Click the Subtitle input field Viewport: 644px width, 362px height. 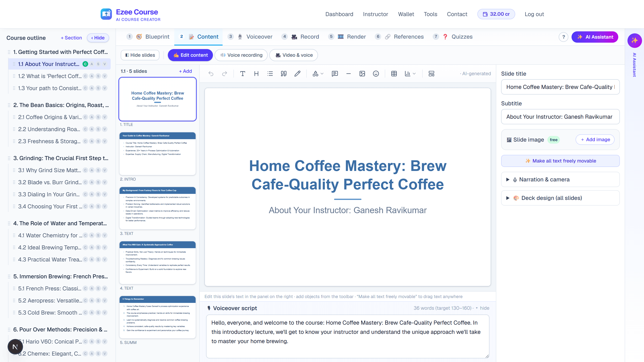pyautogui.click(x=560, y=117)
